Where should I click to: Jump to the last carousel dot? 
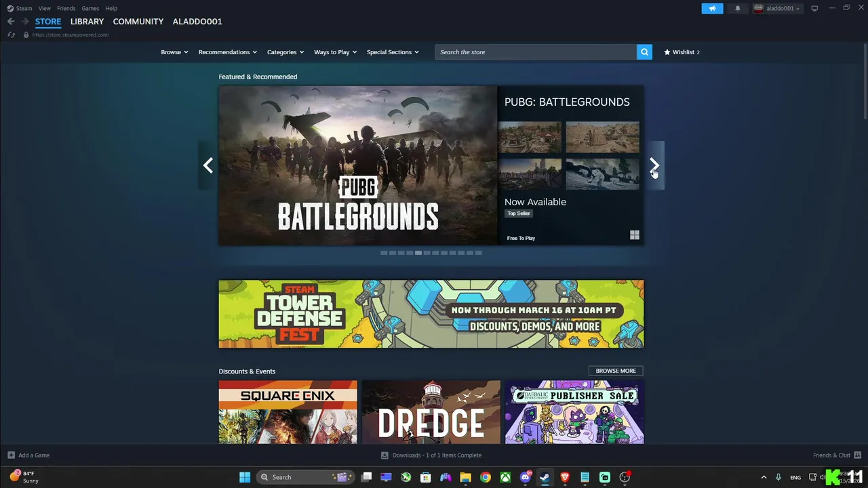pyautogui.click(x=479, y=253)
